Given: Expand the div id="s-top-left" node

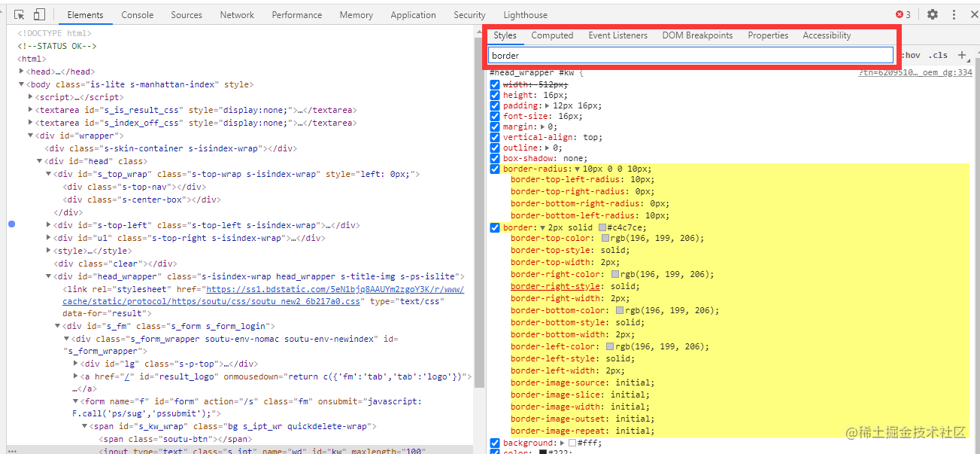Looking at the screenshot, I should click(49, 225).
